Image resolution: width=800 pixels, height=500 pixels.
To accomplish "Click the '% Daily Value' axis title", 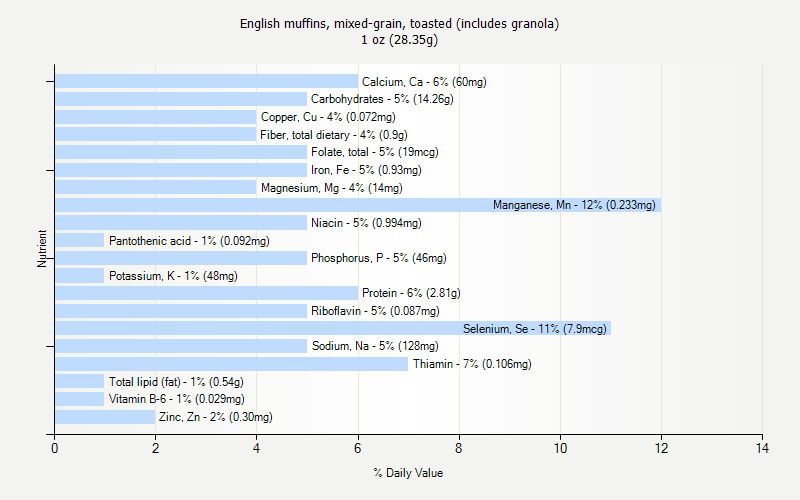I will [x=408, y=473].
